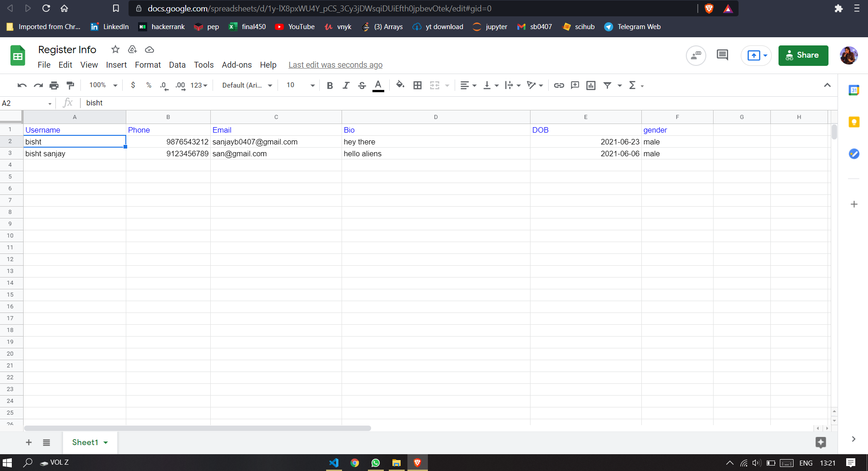Redo the last undone action
Image resolution: width=868 pixels, height=471 pixels.
pos(38,85)
